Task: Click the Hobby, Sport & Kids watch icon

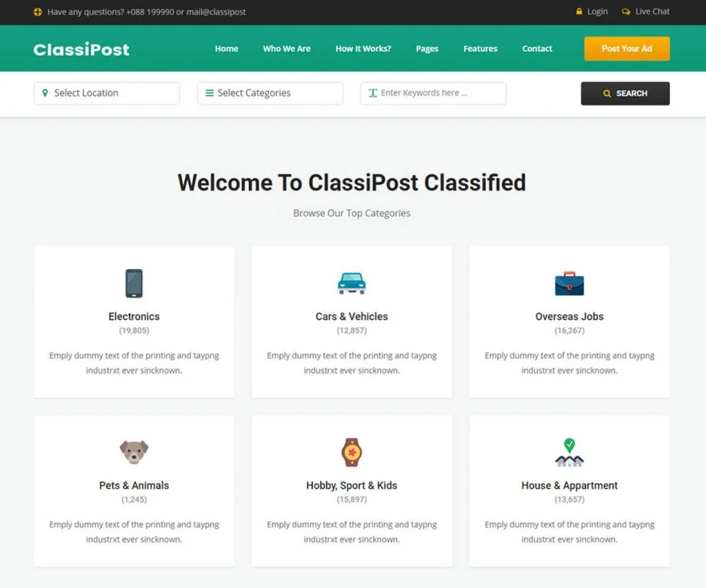Action: (x=352, y=452)
